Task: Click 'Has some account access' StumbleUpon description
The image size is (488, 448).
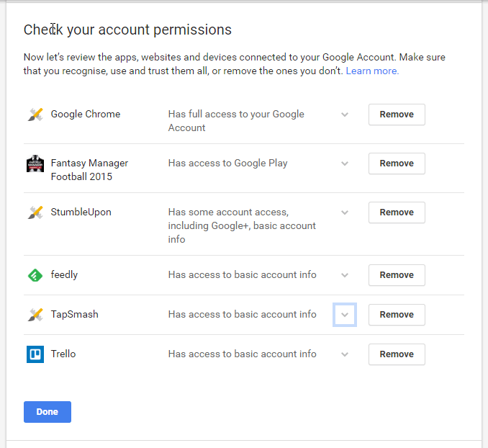Action: point(242,225)
